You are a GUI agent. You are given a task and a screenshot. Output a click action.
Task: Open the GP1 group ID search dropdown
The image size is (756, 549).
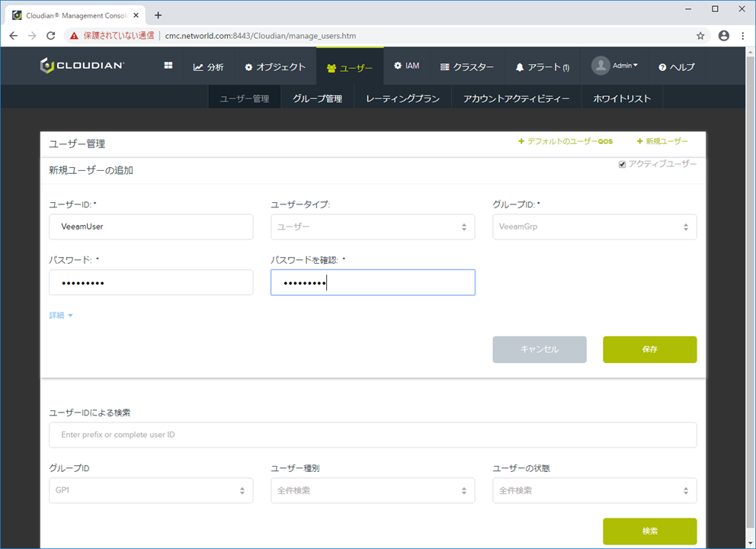[x=151, y=490]
